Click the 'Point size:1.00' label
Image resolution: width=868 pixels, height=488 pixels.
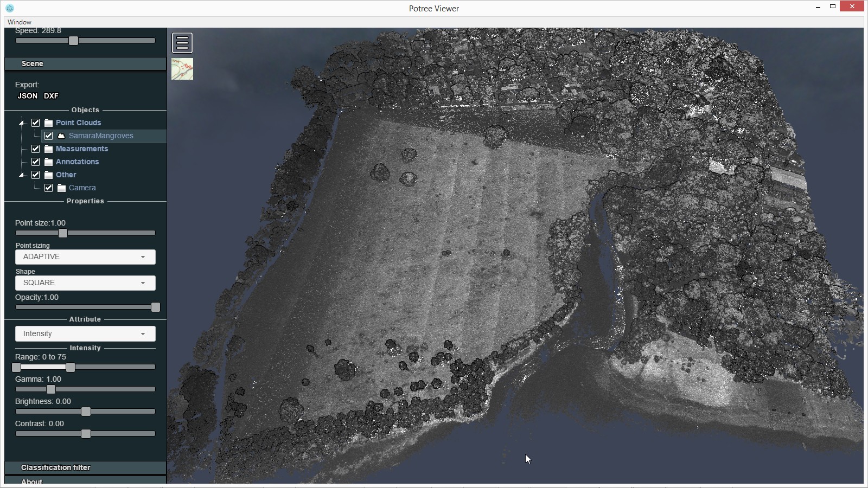(40, 223)
